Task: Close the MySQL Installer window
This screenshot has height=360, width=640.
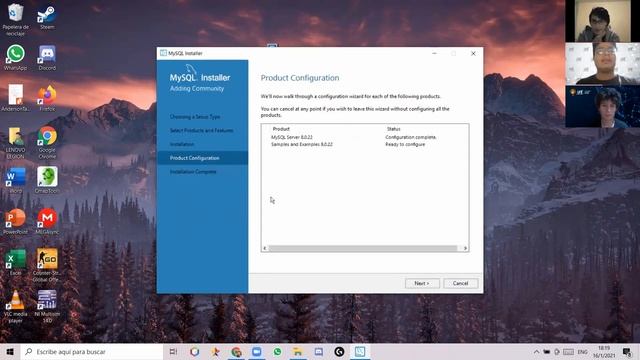Action: point(473,53)
